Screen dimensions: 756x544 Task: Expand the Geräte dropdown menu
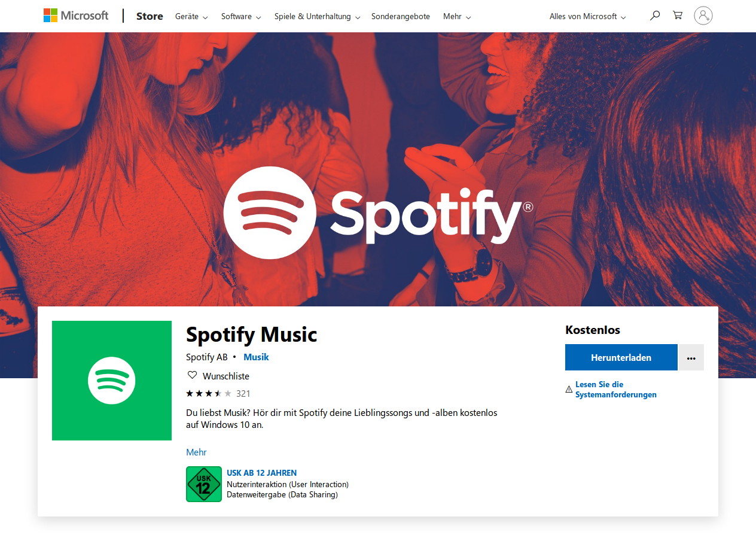191,17
